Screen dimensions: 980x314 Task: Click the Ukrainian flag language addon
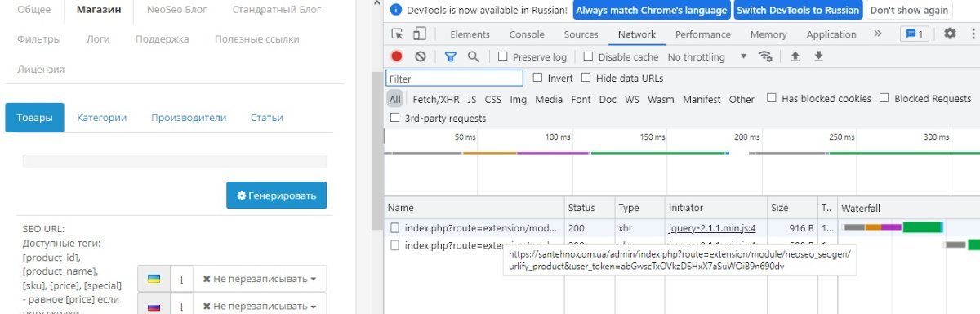click(x=153, y=279)
